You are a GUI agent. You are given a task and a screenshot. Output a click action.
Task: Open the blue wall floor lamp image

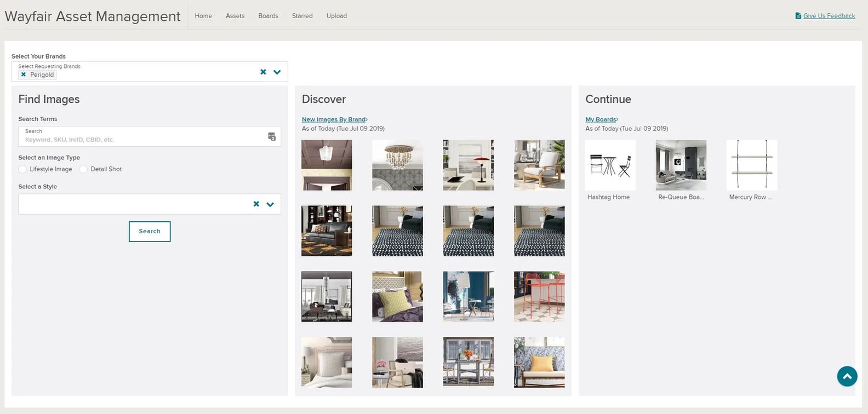pyautogui.click(x=469, y=296)
